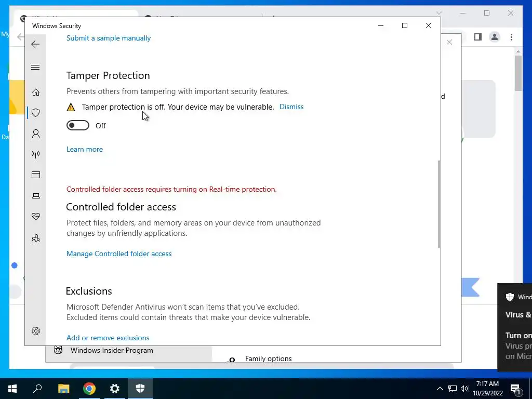Open the taskbar clock and date

[487, 389]
